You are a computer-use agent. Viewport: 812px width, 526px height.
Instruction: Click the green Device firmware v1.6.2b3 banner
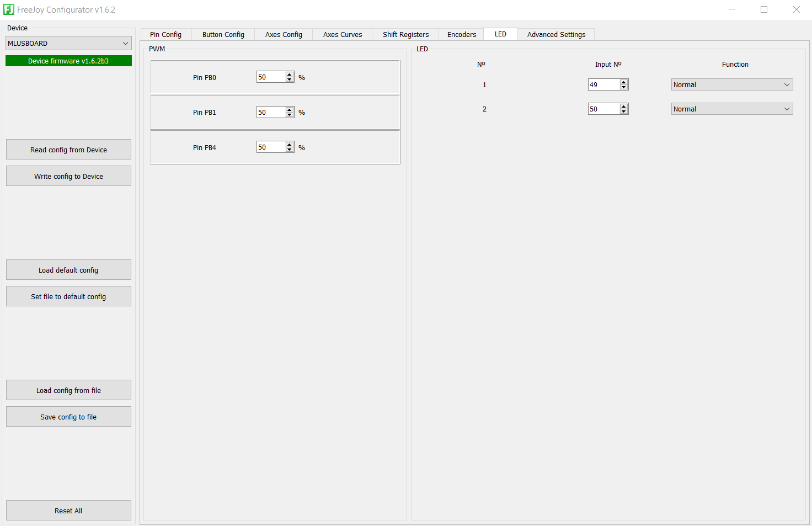[x=68, y=60]
